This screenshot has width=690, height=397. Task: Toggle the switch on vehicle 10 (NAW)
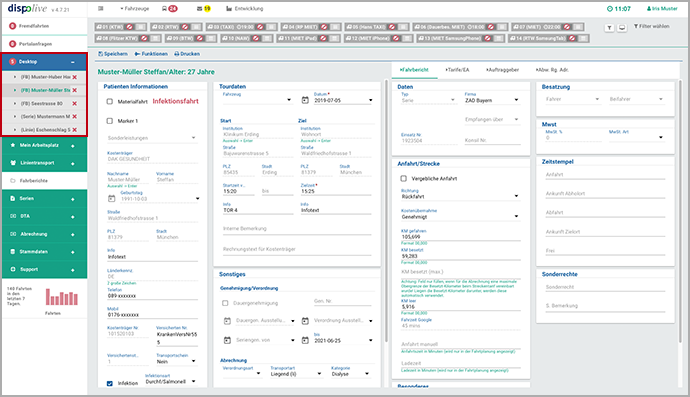coord(267,38)
